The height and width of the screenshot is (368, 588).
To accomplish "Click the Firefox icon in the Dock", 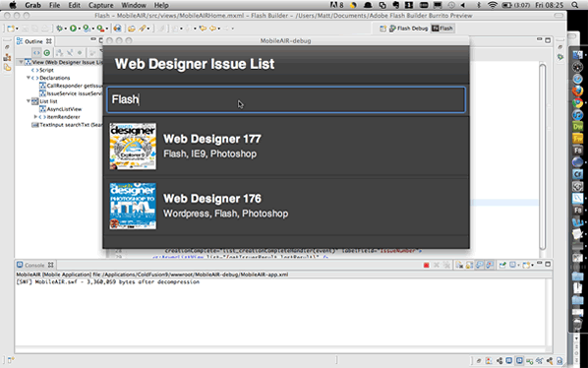I will 577,91.
